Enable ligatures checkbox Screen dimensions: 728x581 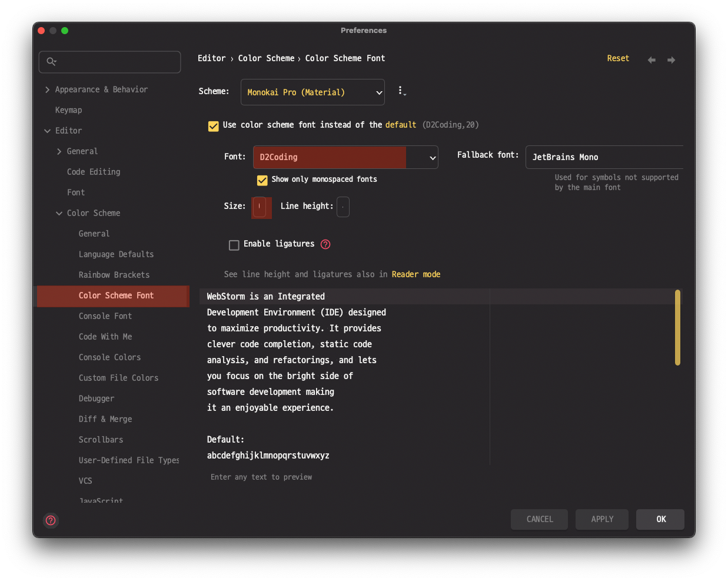click(234, 245)
